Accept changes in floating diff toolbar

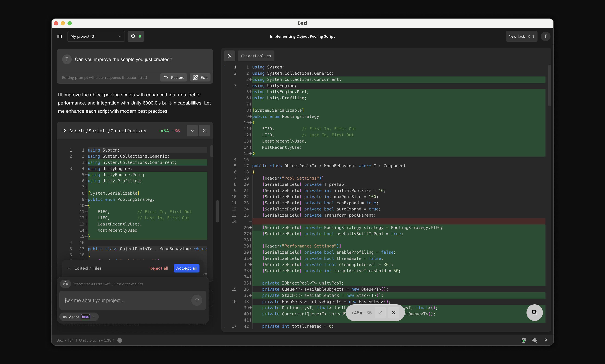point(380,313)
